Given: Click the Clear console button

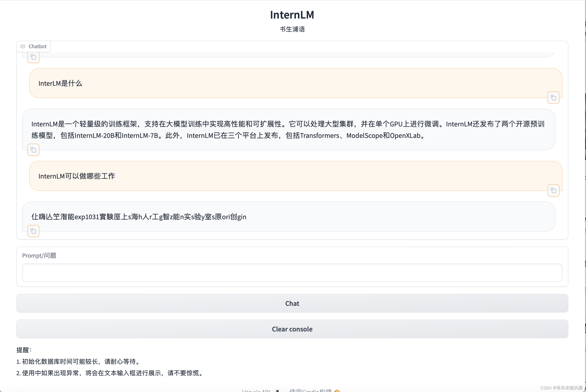Looking at the screenshot, I should tap(292, 329).
